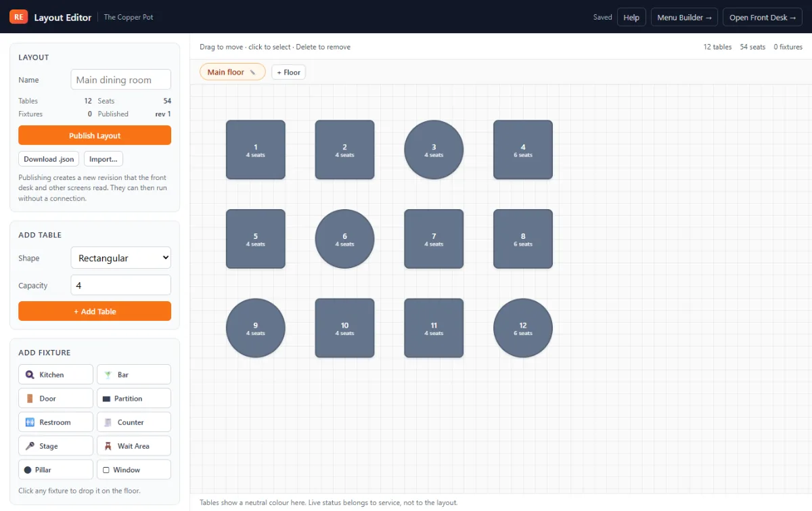Add a Restroom fixture
The width and height of the screenshot is (812, 511).
point(55,422)
